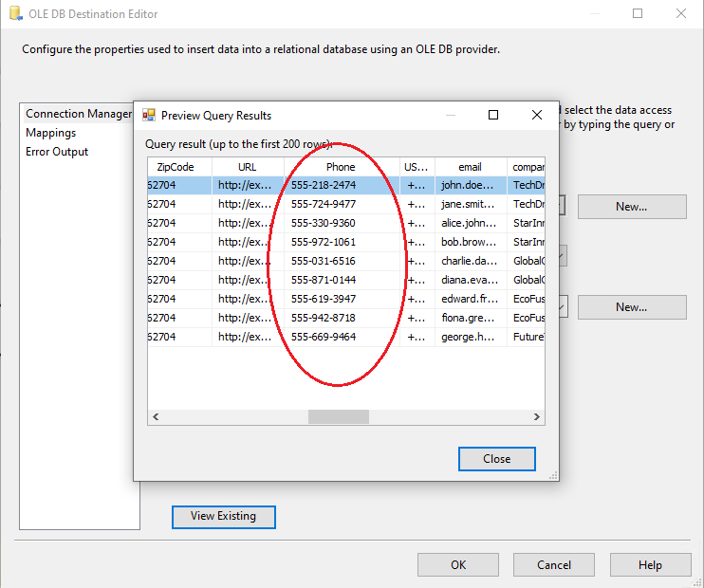Select the Connection Manager page

(x=79, y=114)
